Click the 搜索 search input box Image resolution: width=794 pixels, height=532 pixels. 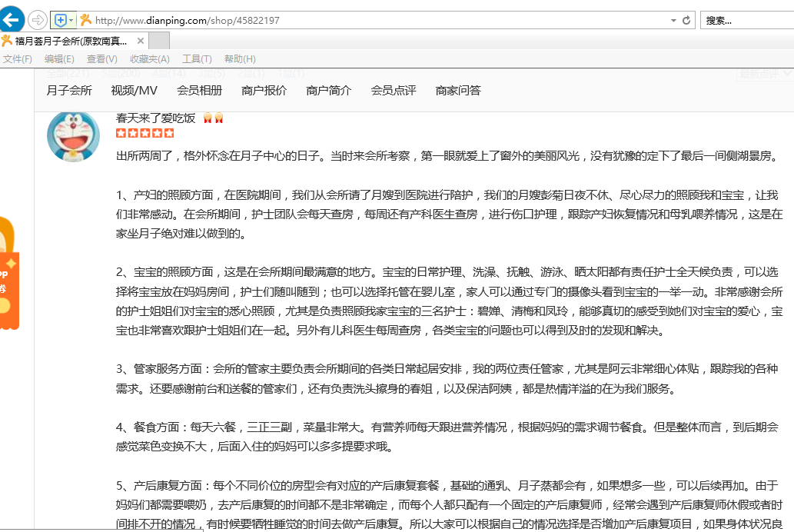click(747, 20)
